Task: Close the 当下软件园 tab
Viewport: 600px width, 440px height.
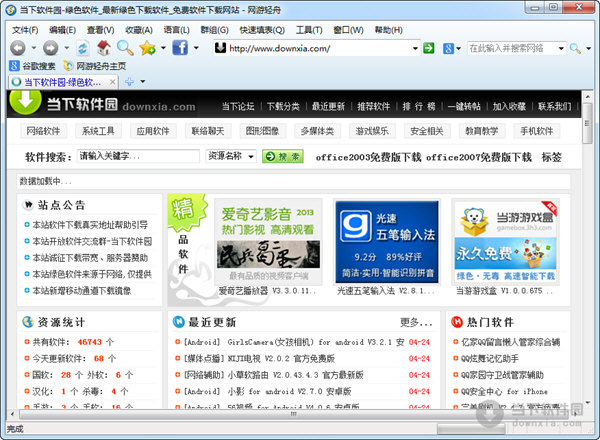Action: click(112, 82)
